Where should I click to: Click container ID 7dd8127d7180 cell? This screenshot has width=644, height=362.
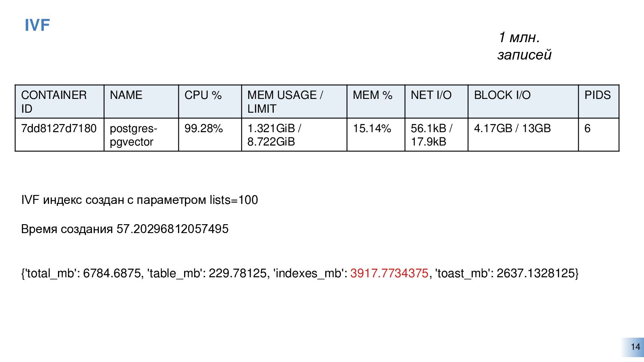60,135
